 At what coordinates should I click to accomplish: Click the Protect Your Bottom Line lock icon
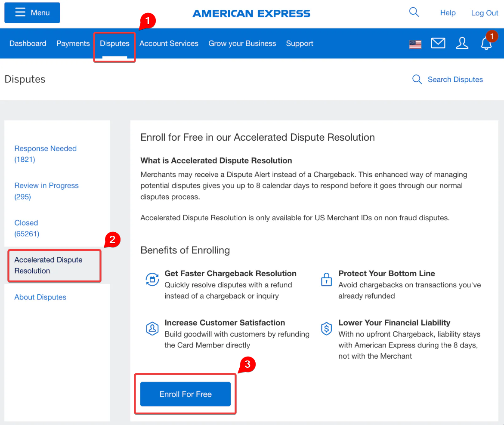click(x=326, y=280)
